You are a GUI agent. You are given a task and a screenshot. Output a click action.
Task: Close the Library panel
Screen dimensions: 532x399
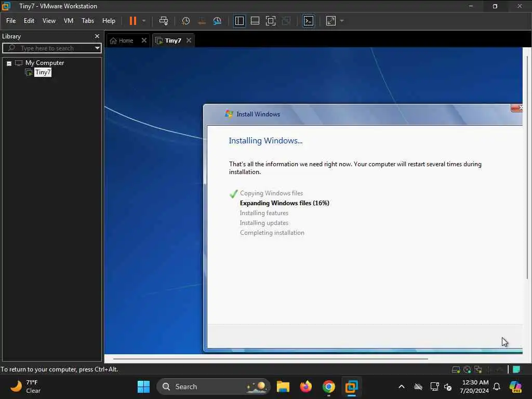(97, 36)
